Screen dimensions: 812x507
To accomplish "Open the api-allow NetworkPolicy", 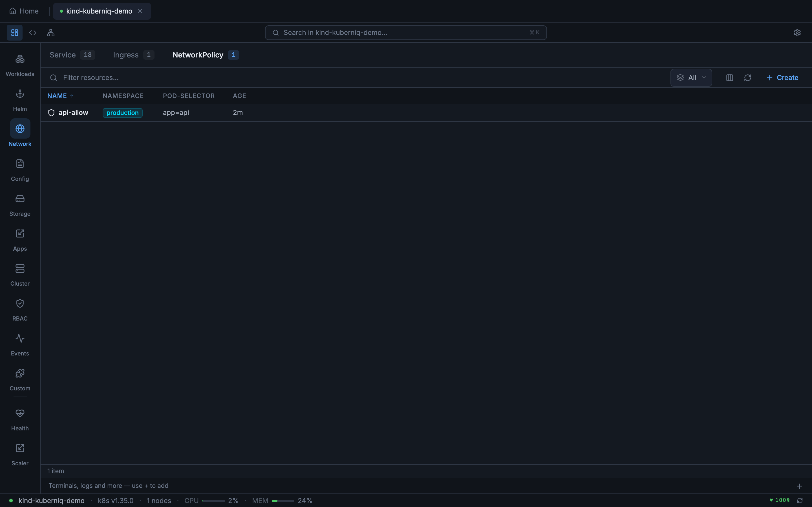I will [x=74, y=112].
